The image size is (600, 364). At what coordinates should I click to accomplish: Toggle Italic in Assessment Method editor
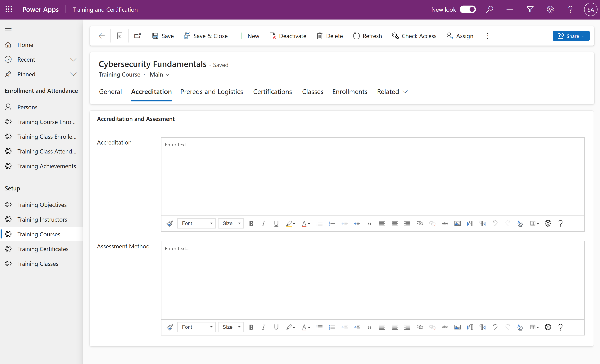[264, 327]
